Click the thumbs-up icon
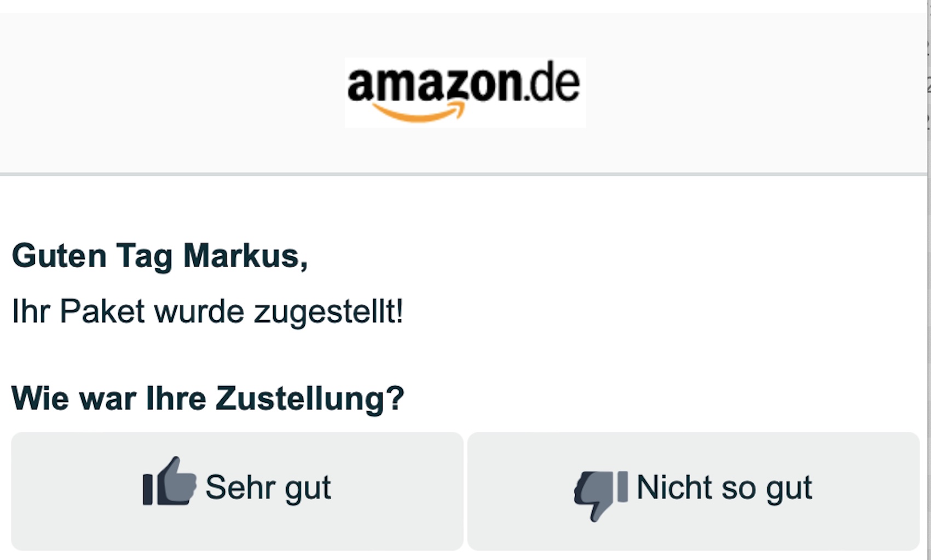Viewport: 931px width, 560px height. pos(169,482)
